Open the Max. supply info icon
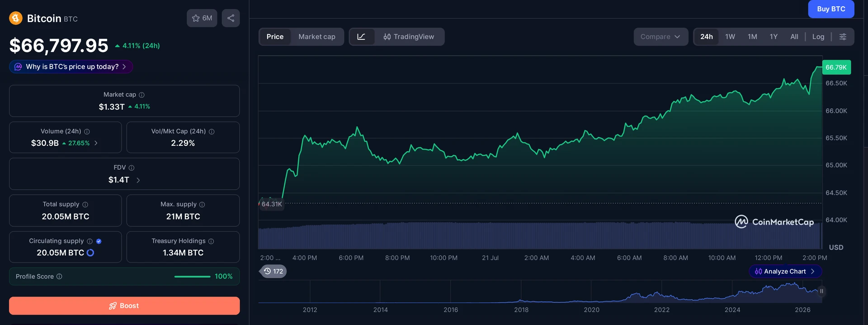The image size is (868, 325). tap(202, 205)
